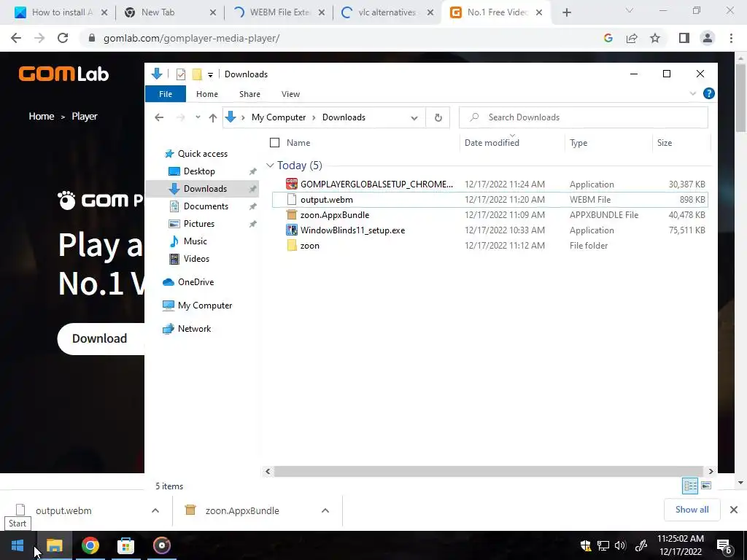Open Chrome three-dot menu
Viewport: 747px width, 560px height.
pyautogui.click(x=731, y=38)
